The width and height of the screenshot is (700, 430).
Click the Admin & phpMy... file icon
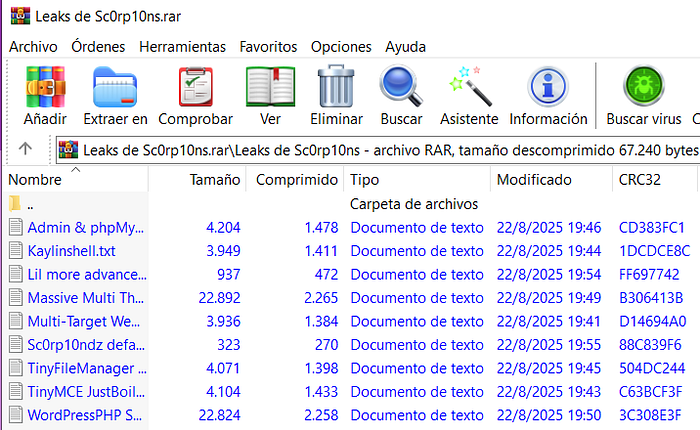coord(16,227)
